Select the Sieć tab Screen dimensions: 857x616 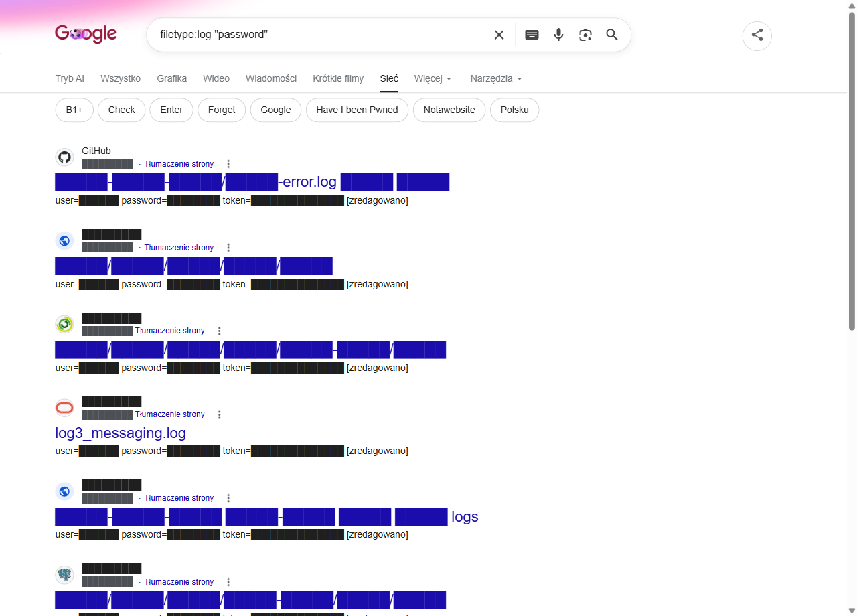(389, 78)
